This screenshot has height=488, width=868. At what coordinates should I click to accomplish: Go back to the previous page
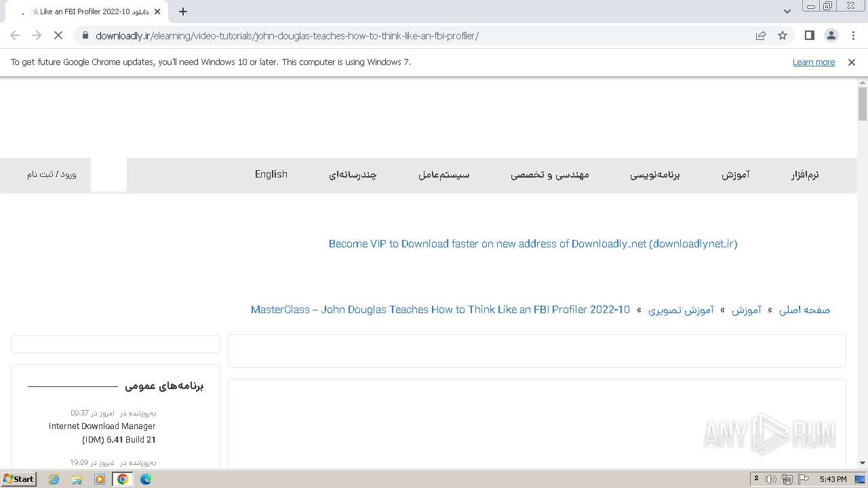15,36
